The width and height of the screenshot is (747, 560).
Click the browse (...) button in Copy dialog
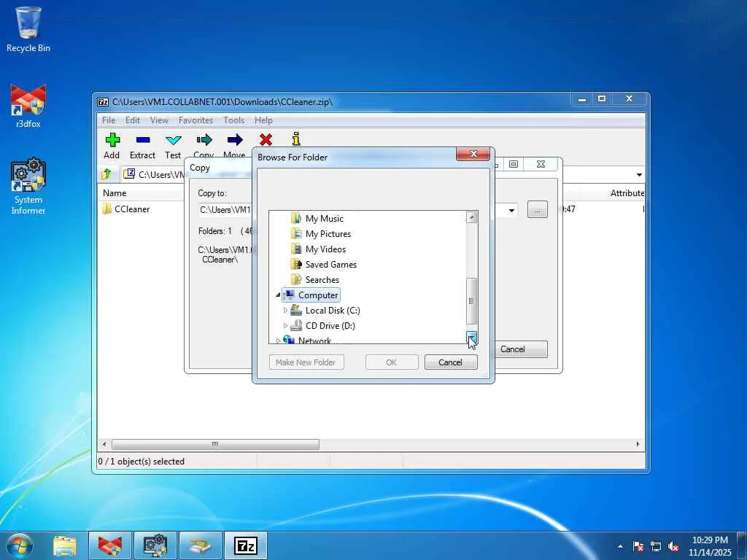coord(538,209)
